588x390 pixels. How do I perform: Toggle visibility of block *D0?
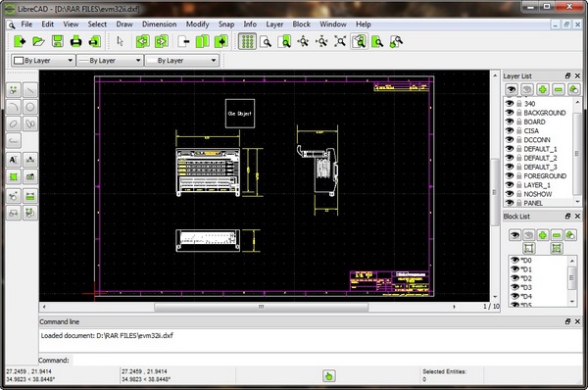pos(514,260)
